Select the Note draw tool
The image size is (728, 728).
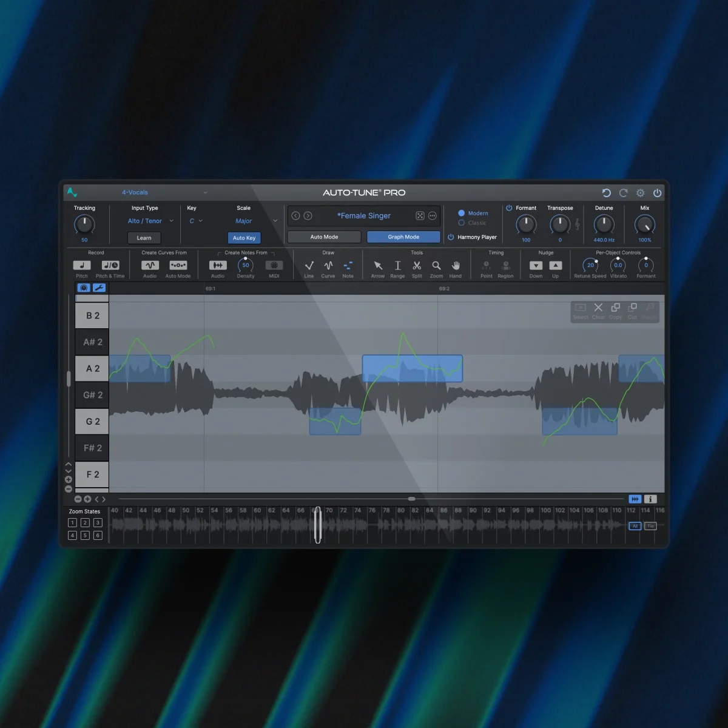pyautogui.click(x=348, y=265)
